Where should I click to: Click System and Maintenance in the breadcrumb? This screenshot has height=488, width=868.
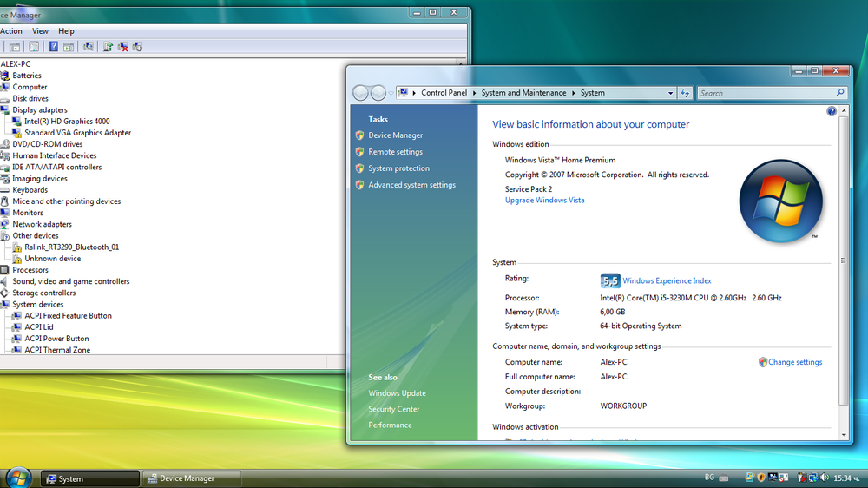pyautogui.click(x=523, y=93)
